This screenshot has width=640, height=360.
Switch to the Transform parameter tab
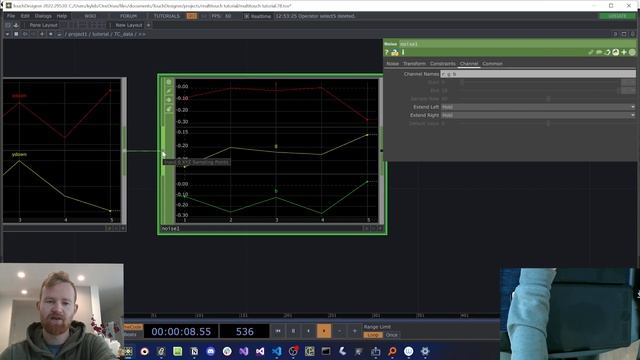414,64
